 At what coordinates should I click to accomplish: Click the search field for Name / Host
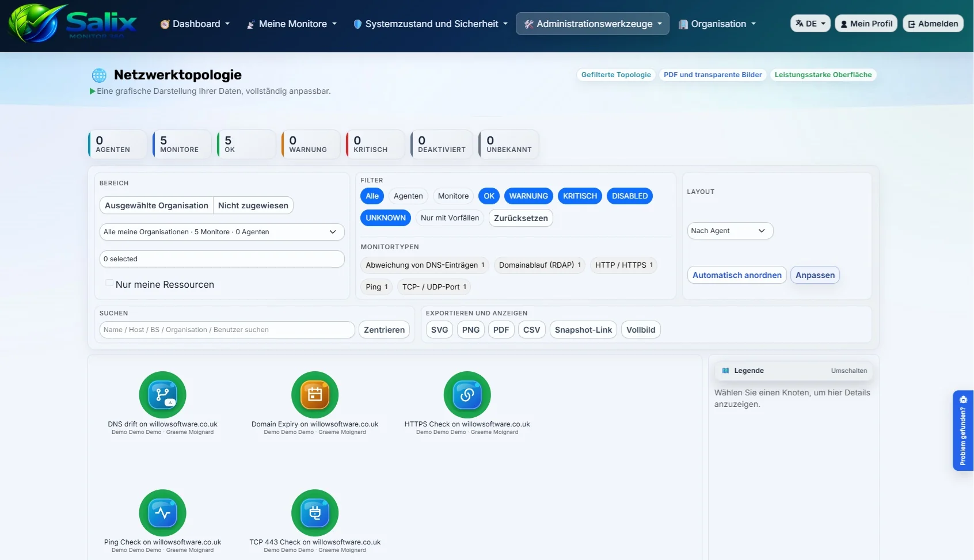(x=227, y=330)
